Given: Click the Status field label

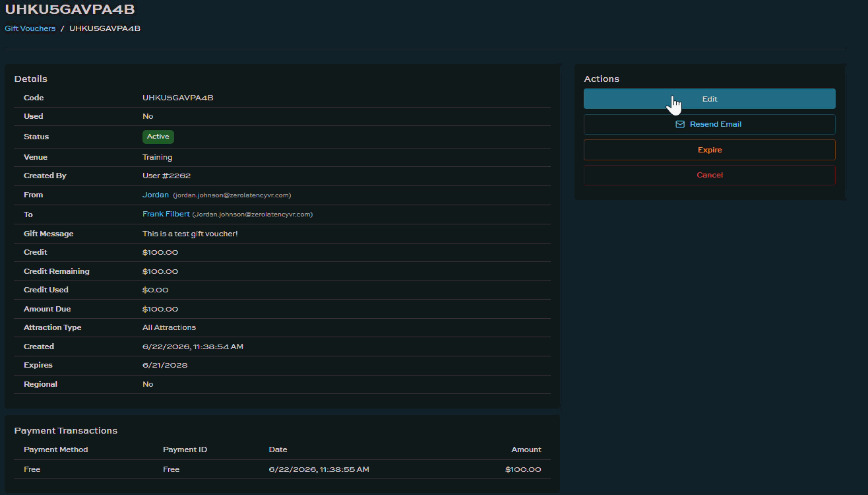Looking at the screenshot, I should coord(36,137).
